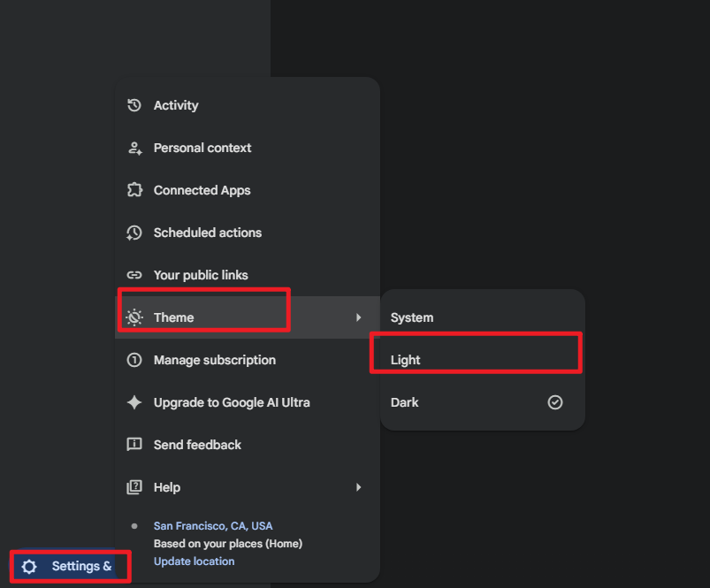The height and width of the screenshot is (588, 710).
Task: Click the Scheduled actions clock icon
Action: pos(134,233)
